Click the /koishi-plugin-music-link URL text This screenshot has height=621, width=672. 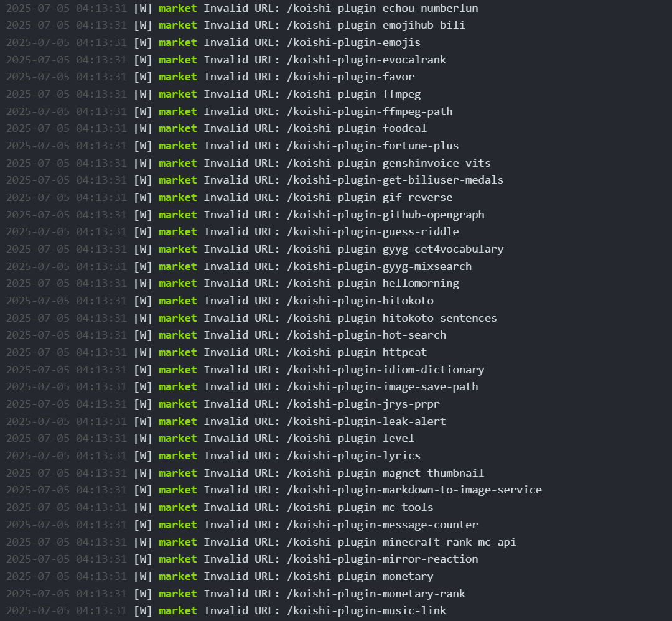[x=366, y=610]
